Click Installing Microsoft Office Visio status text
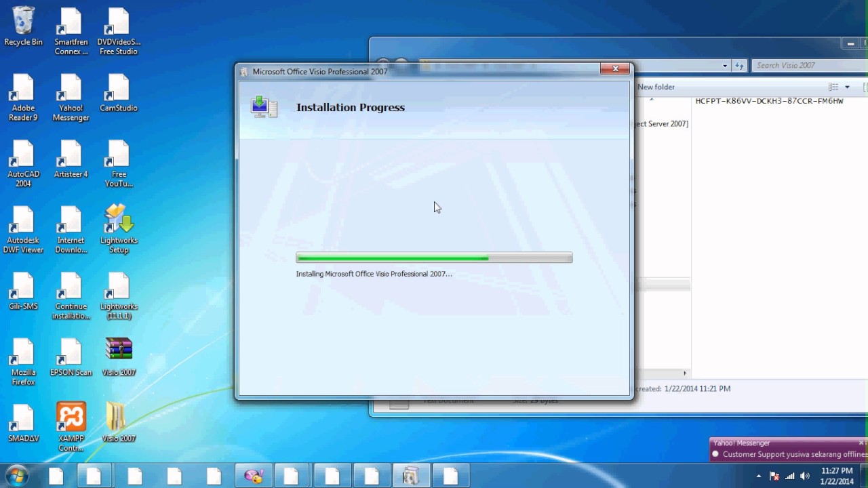The width and height of the screenshot is (868, 488). tap(374, 274)
